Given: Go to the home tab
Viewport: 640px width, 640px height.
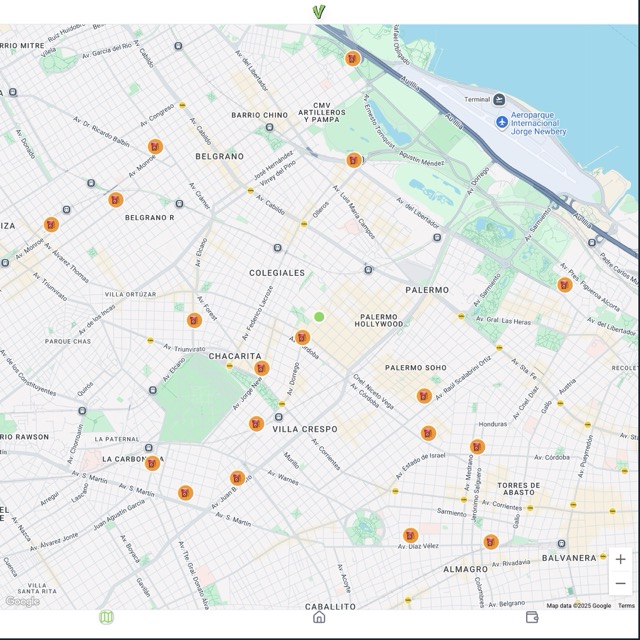Looking at the screenshot, I should 319,617.
